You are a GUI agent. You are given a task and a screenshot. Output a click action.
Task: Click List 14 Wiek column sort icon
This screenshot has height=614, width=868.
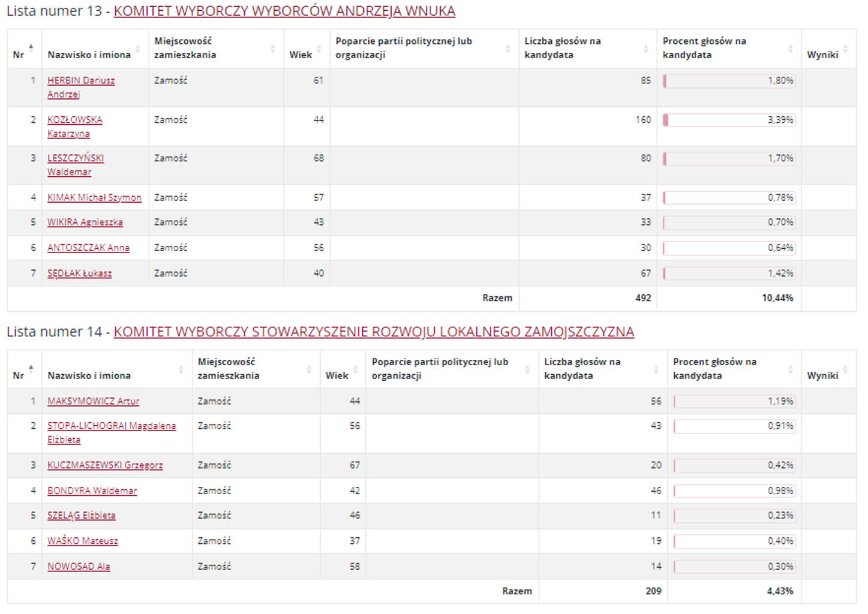355,369
